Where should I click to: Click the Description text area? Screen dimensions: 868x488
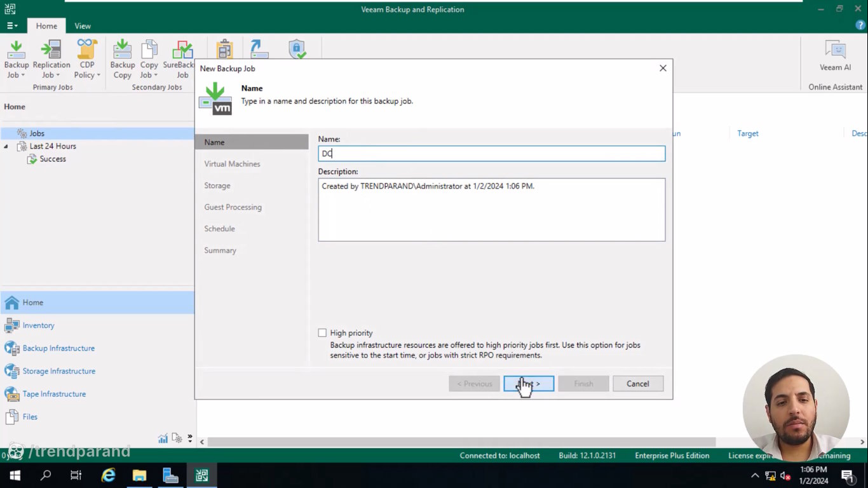pos(492,210)
